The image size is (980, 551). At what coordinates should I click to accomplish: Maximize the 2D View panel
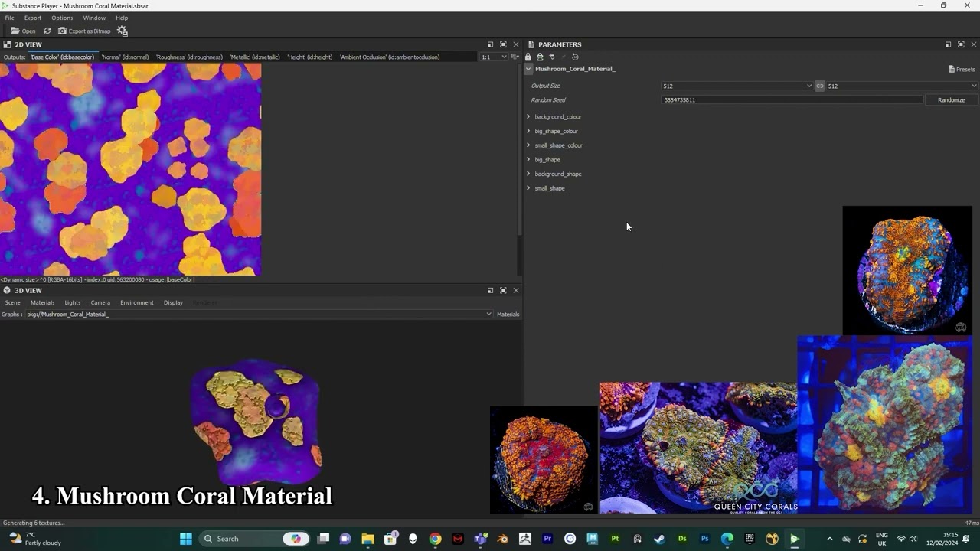click(x=503, y=44)
